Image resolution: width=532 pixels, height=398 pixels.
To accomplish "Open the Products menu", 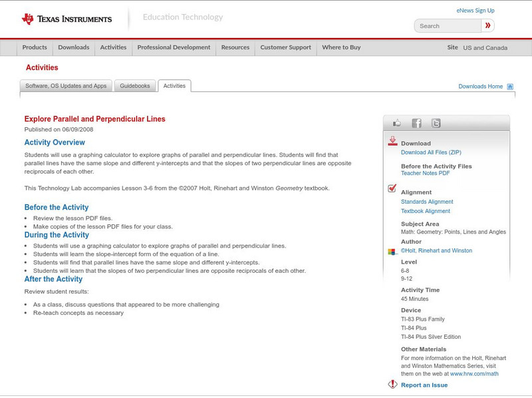I will (x=35, y=48).
